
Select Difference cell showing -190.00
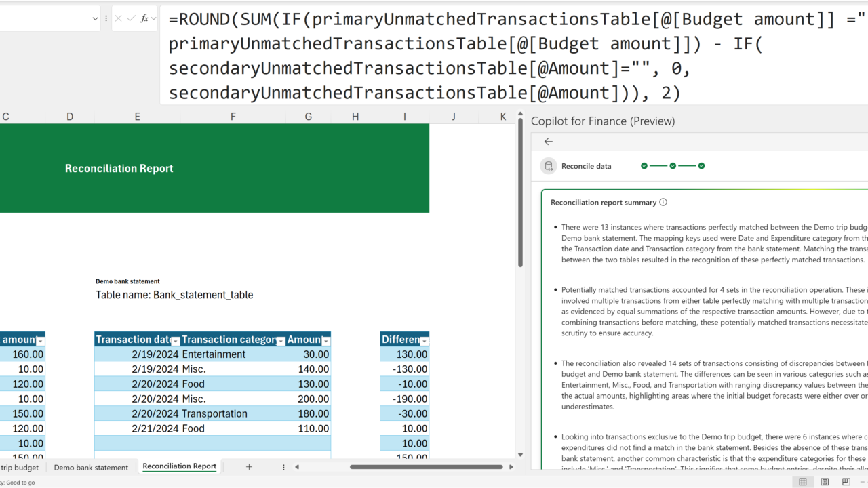pyautogui.click(x=405, y=399)
